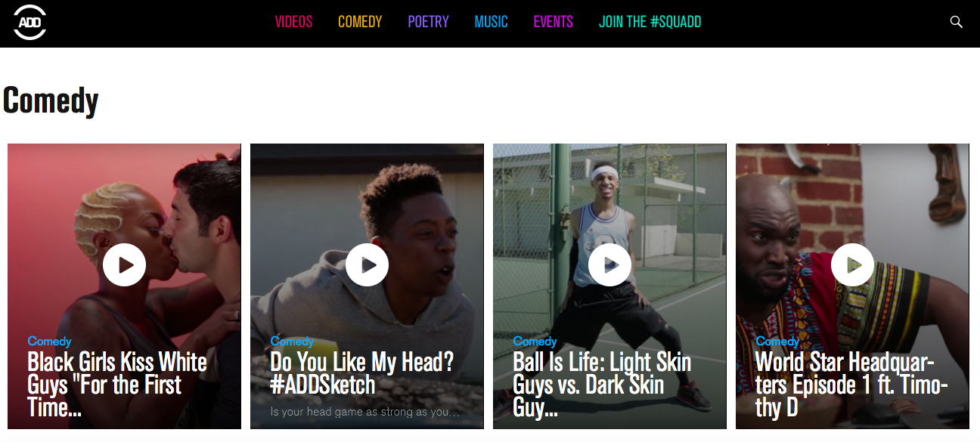Play the Ball Is Life video
Viewport: 980px width, 442px height.
(x=609, y=265)
